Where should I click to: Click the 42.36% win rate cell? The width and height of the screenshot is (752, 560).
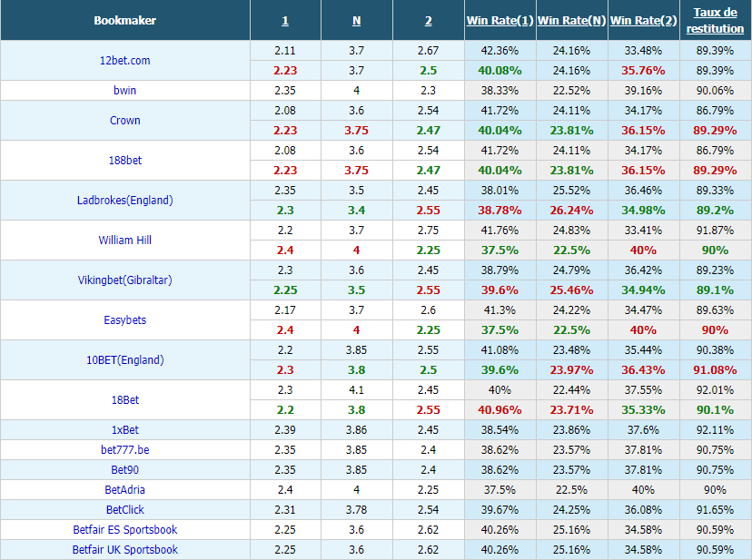coord(500,50)
